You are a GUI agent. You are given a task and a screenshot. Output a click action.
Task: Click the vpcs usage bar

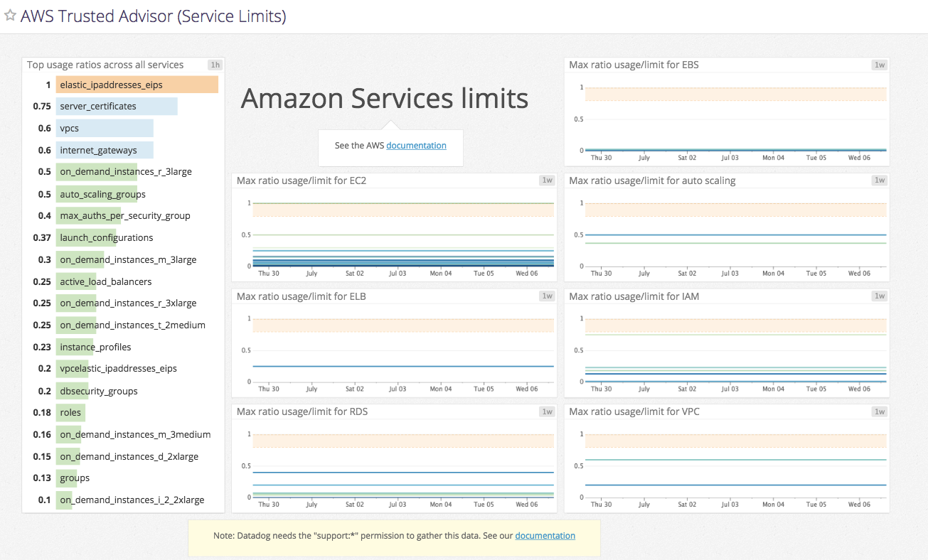[x=104, y=128]
